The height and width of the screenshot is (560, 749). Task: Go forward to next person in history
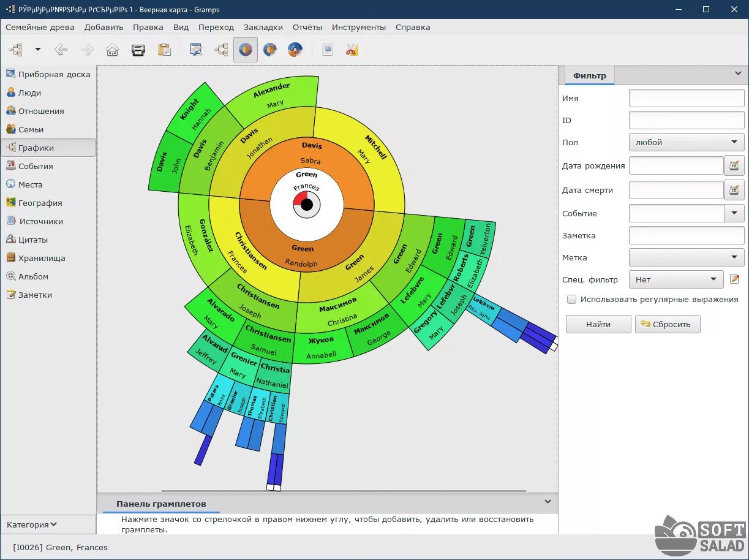click(87, 50)
